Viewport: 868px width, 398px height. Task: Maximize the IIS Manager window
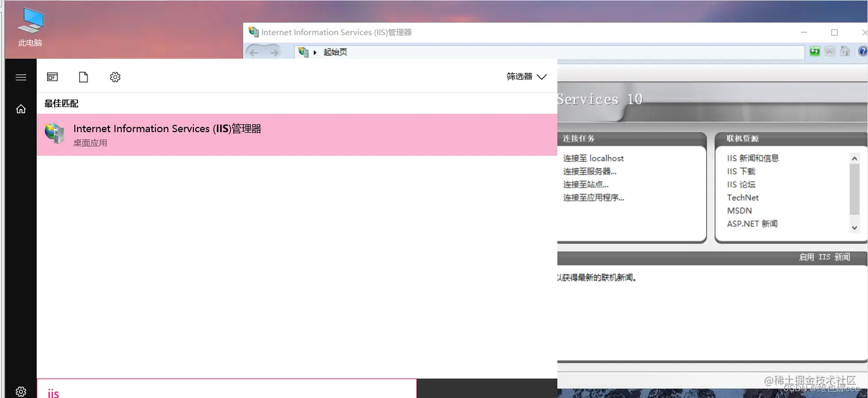[x=834, y=32]
